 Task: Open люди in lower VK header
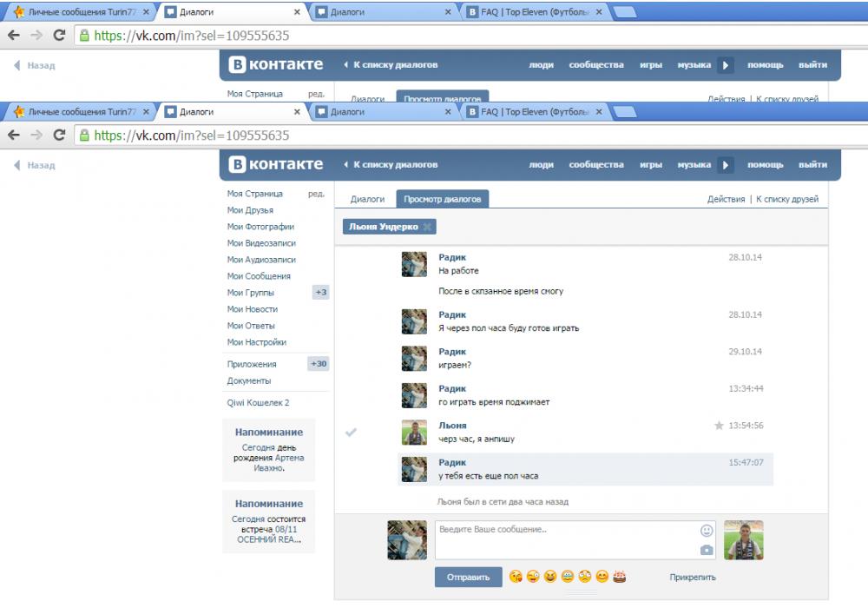coord(541,164)
